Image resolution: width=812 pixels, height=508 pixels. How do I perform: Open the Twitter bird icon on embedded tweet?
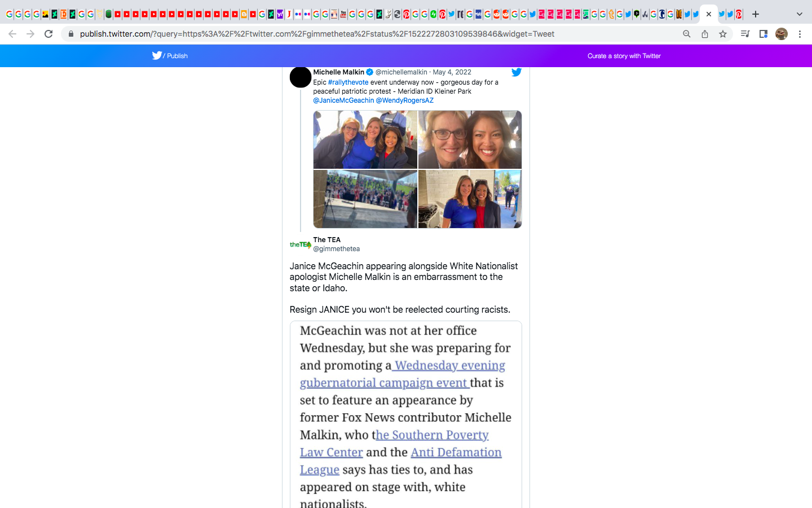point(516,72)
